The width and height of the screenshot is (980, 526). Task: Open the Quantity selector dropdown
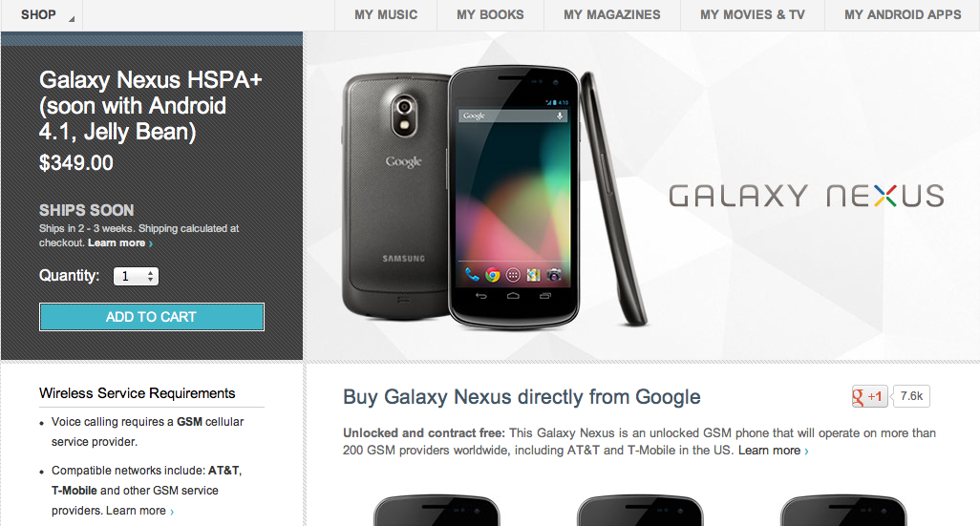pyautogui.click(x=136, y=276)
